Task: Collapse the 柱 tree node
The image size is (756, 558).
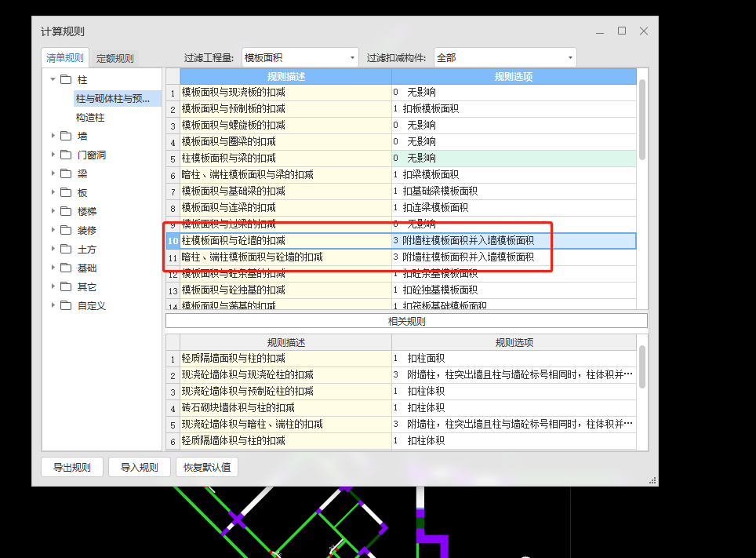Action: click(53, 79)
